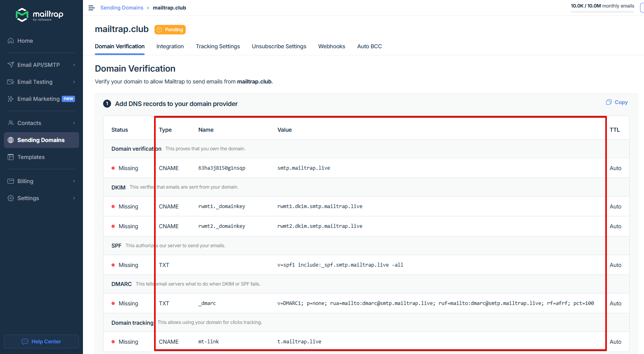
Task: Click the Settings gear icon
Action: [11, 198]
